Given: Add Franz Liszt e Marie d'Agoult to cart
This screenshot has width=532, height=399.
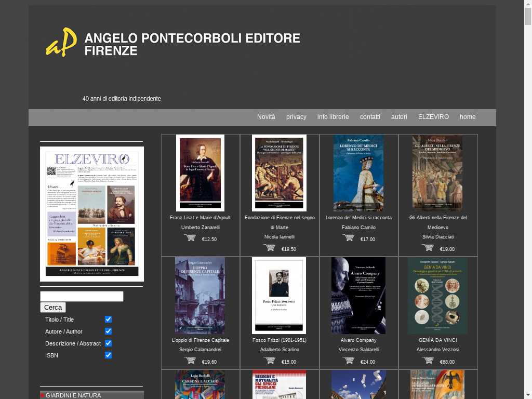Looking at the screenshot, I should [x=190, y=238].
